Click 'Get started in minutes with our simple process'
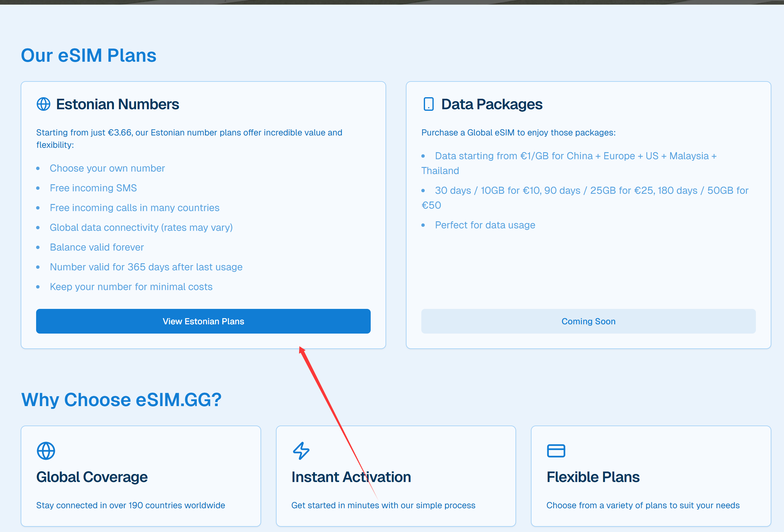Image resolution: width=784 pixels, height=532 pixels. tap(383, 505)
